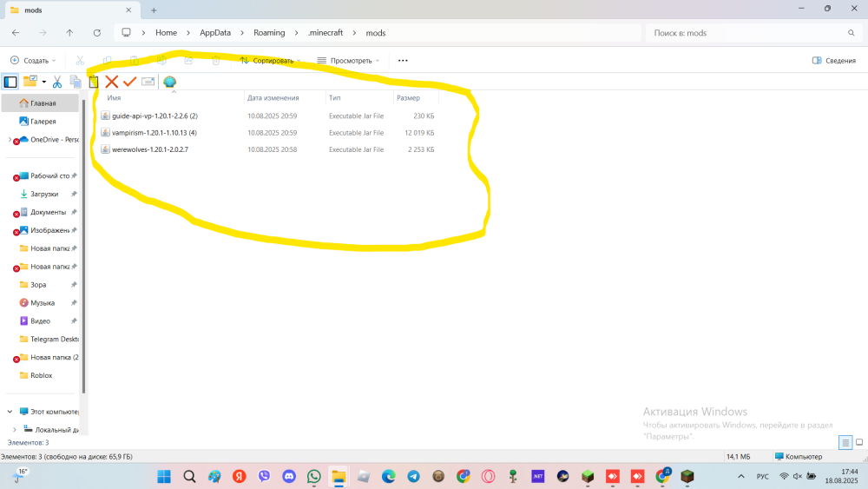Click the Создать new item button
The image size is (868, 489).
(33, 60)
